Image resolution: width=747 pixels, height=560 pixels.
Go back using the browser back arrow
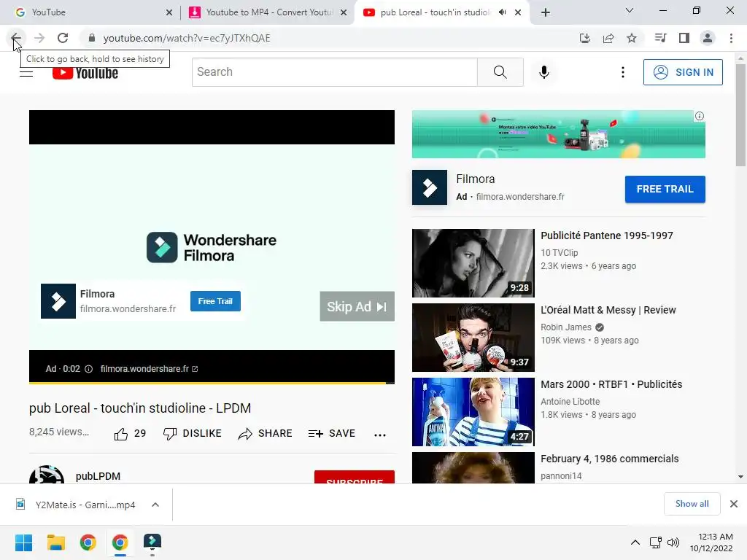(x=16, y=38)
